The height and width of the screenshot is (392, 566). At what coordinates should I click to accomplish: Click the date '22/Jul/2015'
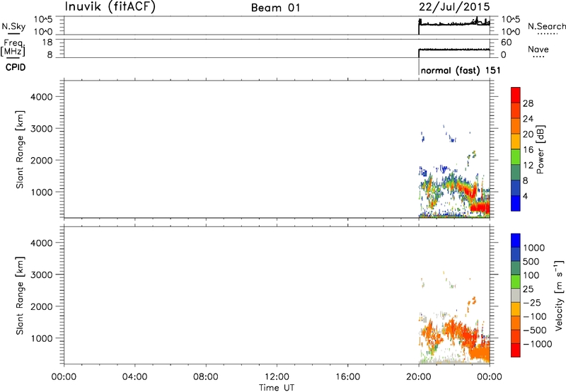pos(454,7)
